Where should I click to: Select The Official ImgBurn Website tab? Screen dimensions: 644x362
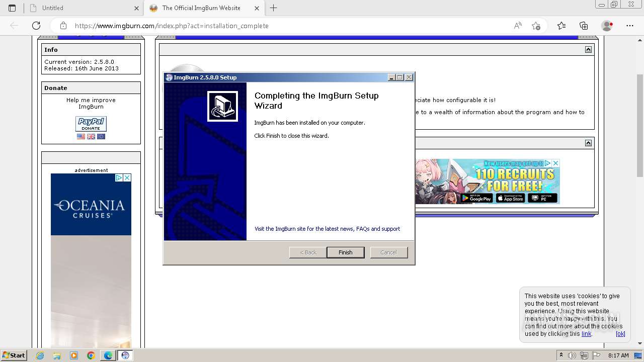[204, 8]
